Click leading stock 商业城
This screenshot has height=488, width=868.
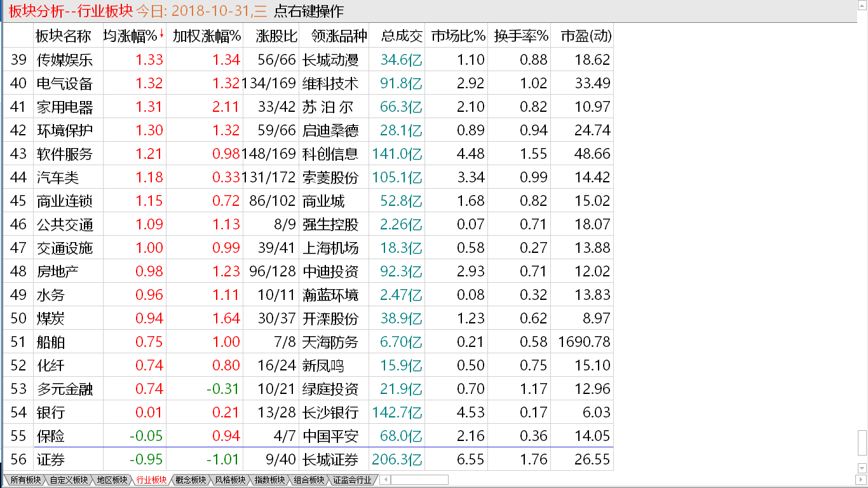click(323, 201)
